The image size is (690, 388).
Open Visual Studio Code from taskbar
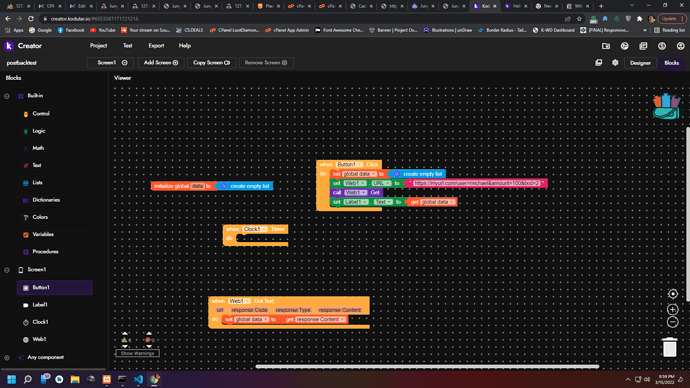click(x=138, y=379)
